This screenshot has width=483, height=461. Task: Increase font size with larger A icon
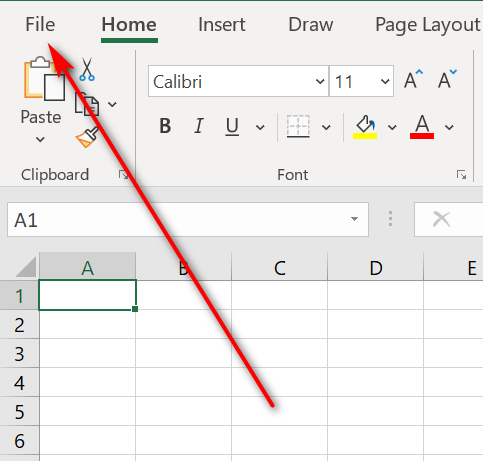coord(413,79)
